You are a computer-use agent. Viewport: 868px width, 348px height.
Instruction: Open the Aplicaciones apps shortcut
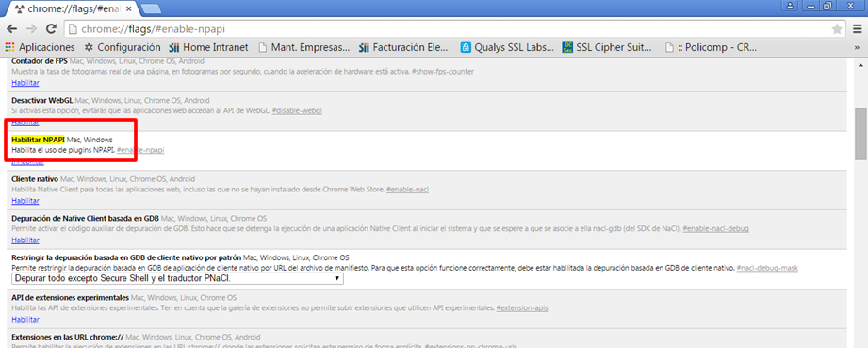tap(40, 47)
